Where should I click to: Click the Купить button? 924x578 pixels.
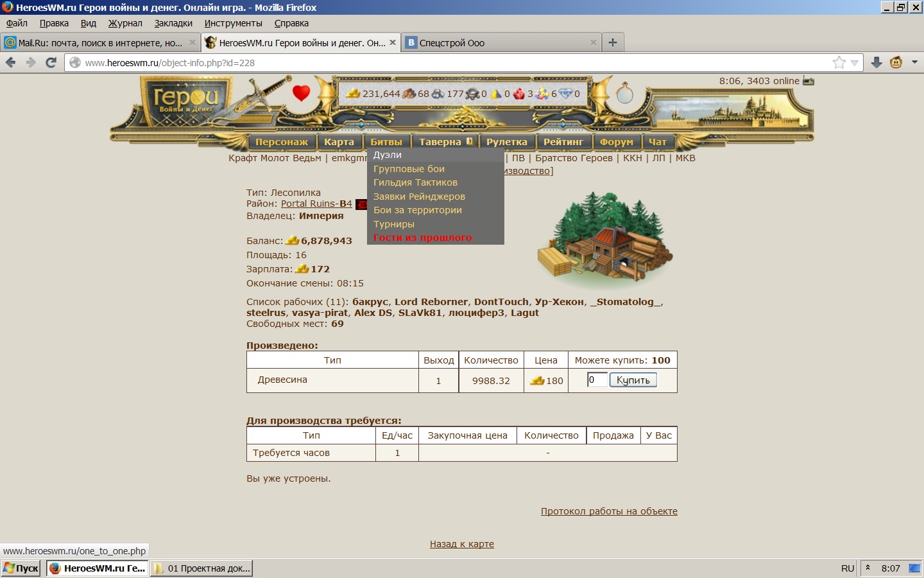pos(633,380)
